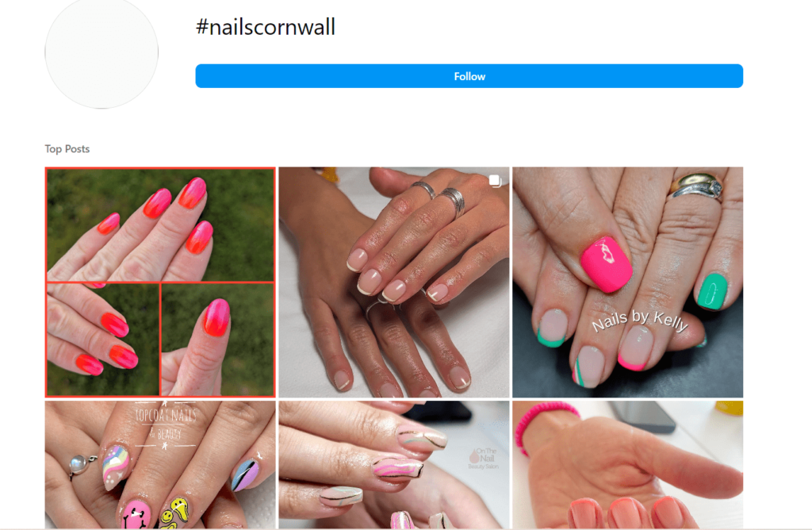Viewport: 812px width, 530px height.
Task: Open the empty hashtag profile picture circle
Action: (x=101, y=52)
